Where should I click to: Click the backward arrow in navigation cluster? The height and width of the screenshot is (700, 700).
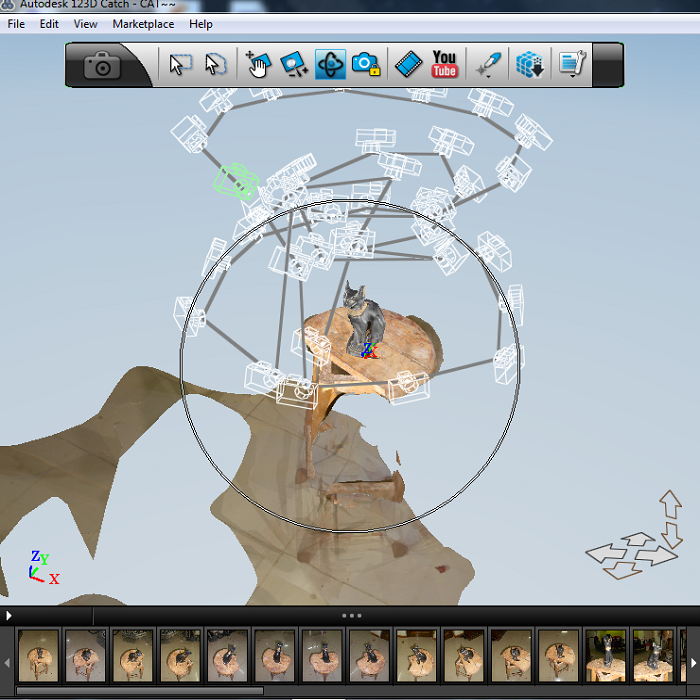pyautogui.click(x=622, y=571)
